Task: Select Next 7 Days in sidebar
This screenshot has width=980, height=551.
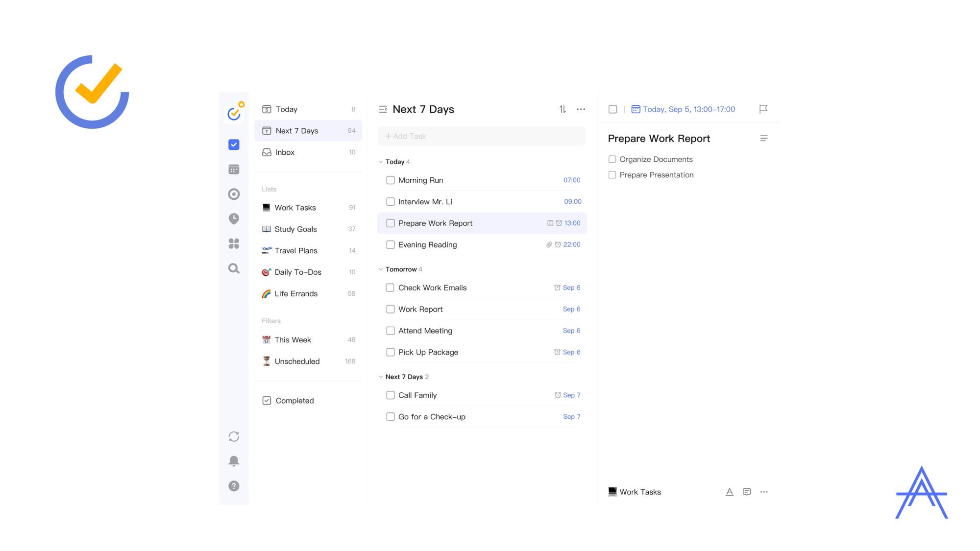Action: click(x=308, y=131)
